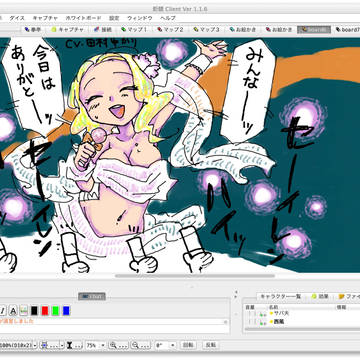Open the ヘルプ menu
Image resolution: width=360 pixels, height=360 pixels.
(x=168, y=18)
